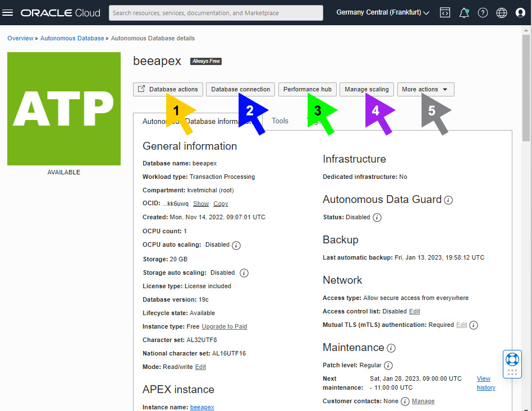This screenshot has height=411, width=532.
Task: Click the Database connection button
Action: click(240, 90)
